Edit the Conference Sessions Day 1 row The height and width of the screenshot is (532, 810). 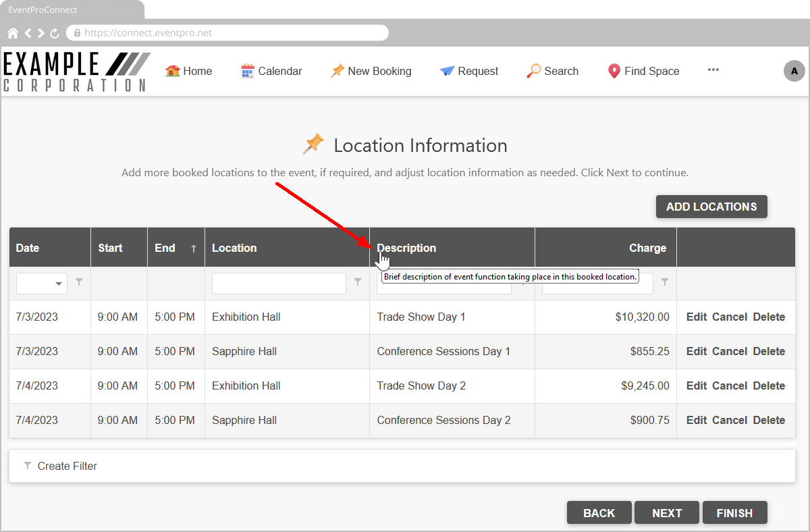click(697, 351)
